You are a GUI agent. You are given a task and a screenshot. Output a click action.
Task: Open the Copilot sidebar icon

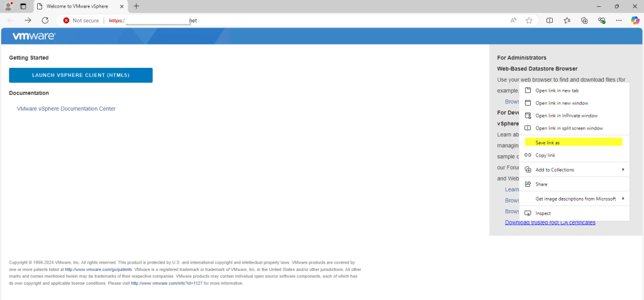[x=635, y=20]
